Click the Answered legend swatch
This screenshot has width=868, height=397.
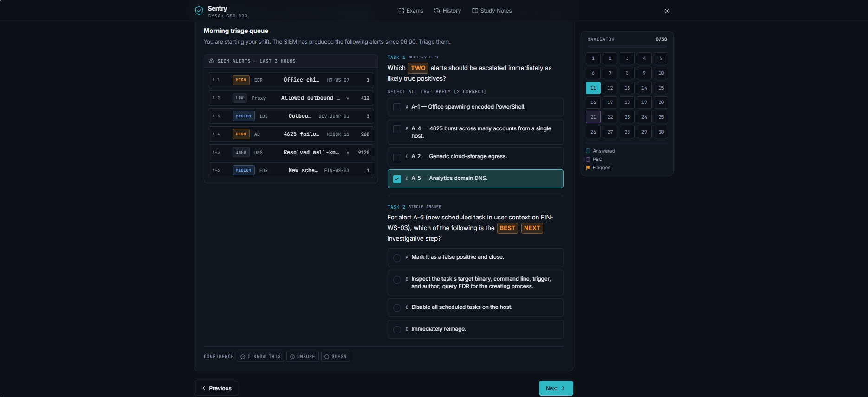(588, 151)
